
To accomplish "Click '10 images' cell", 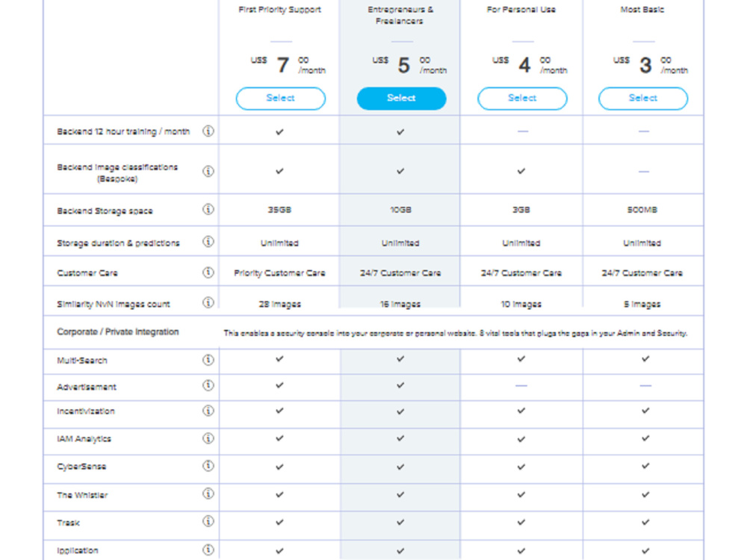I will (521, 305).
